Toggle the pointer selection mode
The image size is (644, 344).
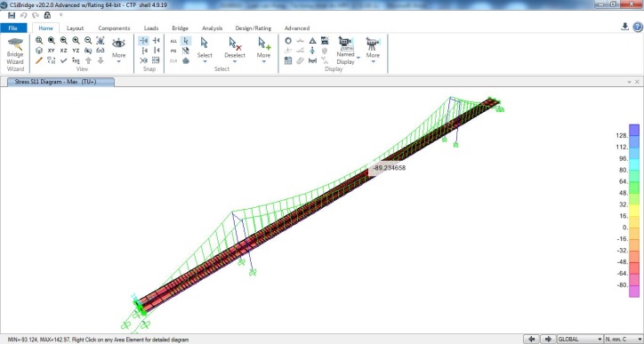[186, 41]
